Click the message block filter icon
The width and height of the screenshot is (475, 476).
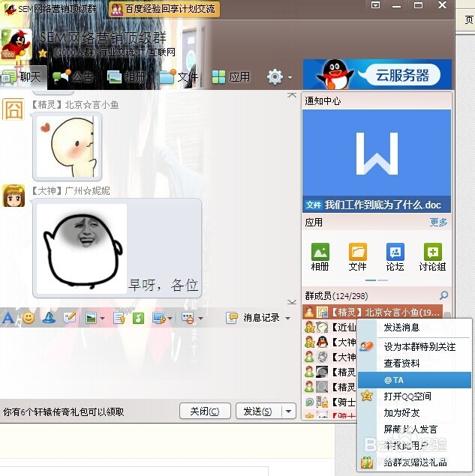point(188,318)
